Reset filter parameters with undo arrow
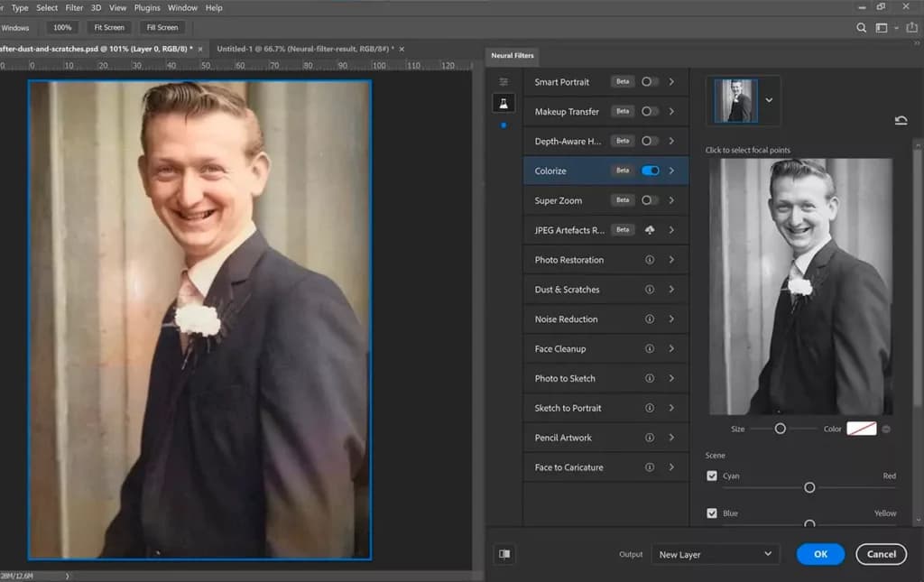The height and width of the screenshot is (582, 924). click(x=901, y=121)
